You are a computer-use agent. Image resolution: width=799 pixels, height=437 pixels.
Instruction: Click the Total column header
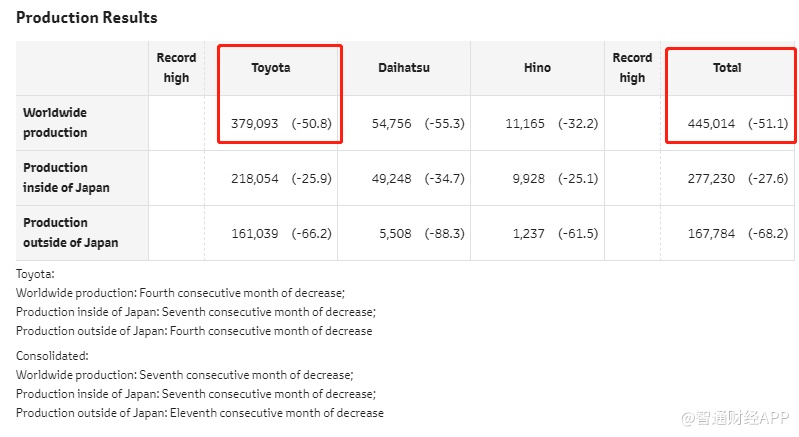727,68
